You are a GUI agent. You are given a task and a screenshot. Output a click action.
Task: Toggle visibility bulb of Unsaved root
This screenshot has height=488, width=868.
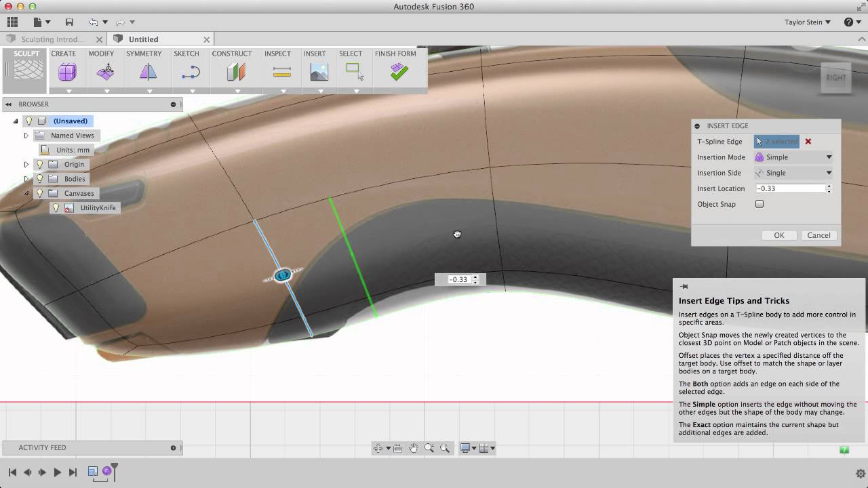pos(28,121)
